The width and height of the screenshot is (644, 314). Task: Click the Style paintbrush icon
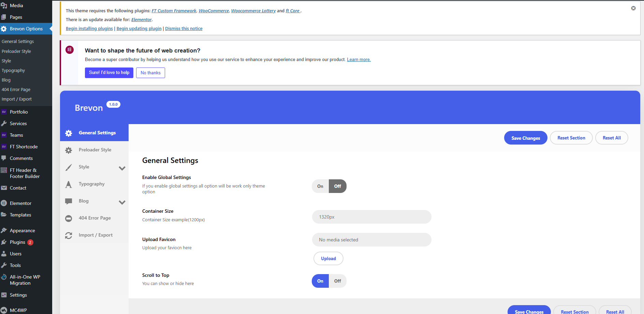pyautogui.click(x=69, y=167)
